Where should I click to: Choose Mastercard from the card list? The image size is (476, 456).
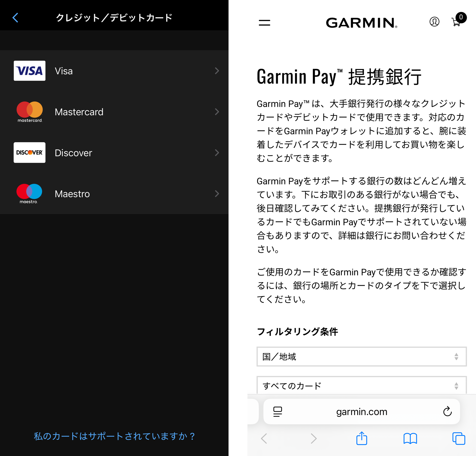[x=114, y=112]
